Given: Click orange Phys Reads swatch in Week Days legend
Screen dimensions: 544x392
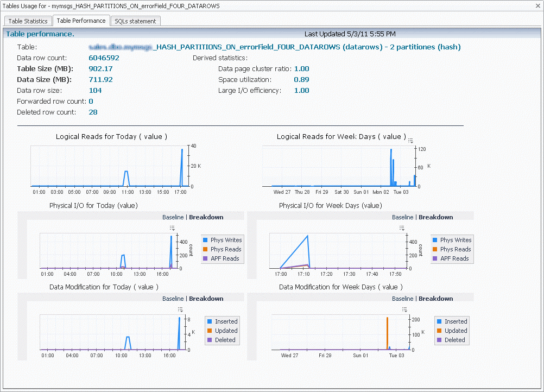Looking at the screenshot, I should [434, 249].
